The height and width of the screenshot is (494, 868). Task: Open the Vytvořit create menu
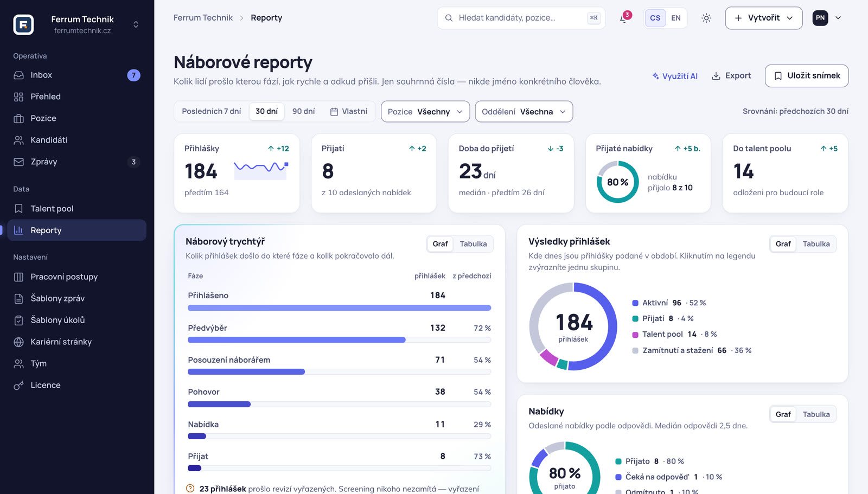pos(764,18)
